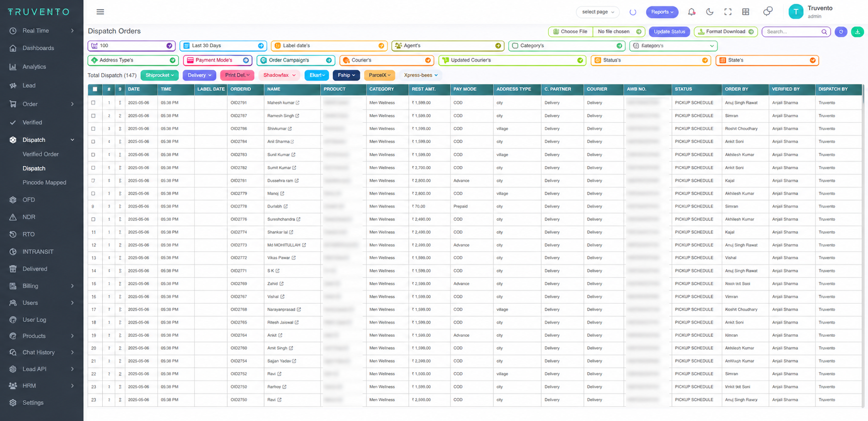The width and height of the screenshot is (868, 421).
Task: Open OFD via its sidebar icon
Action: click(x=13, y=200)
